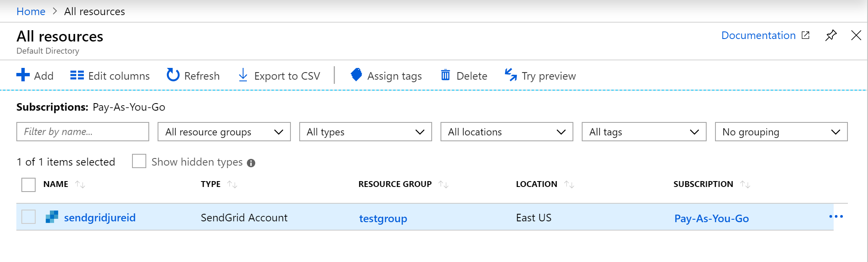Click the Pay-As-You-Go text beside the Subscriptions label

click(129, 107)
